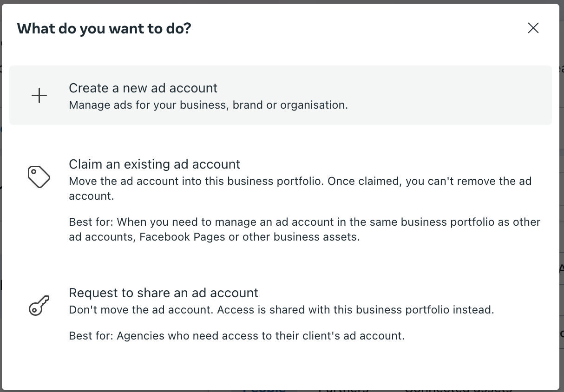Click the 'account.' line under Claim option

tap(92, 196)
